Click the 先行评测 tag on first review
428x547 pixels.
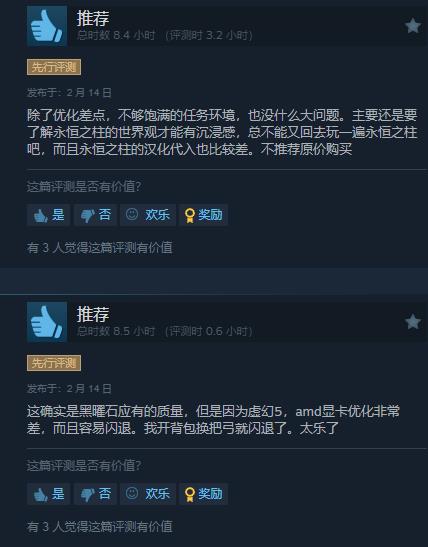pos(54,67)
